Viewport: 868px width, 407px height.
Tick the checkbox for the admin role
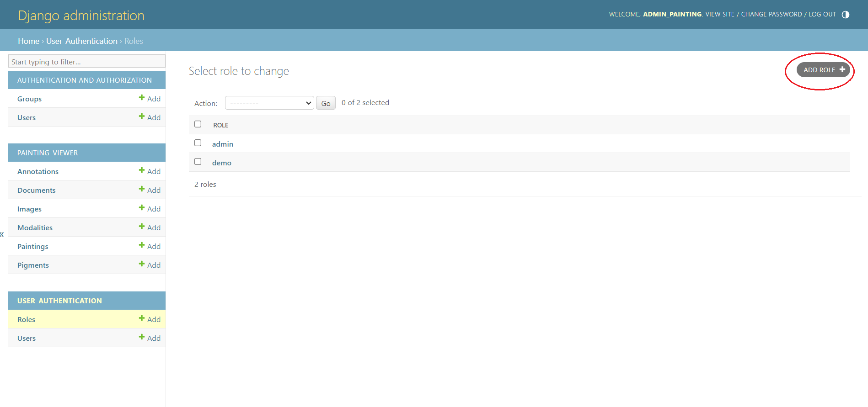(x=198, y=143)
